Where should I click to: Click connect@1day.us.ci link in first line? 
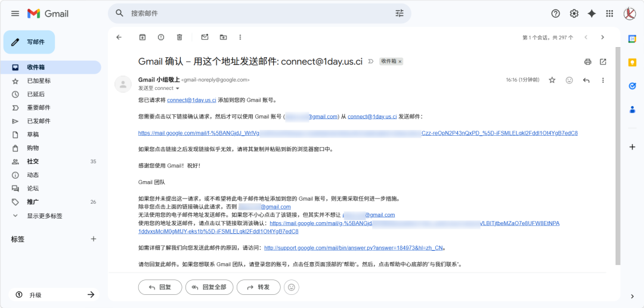click(191, 100)
